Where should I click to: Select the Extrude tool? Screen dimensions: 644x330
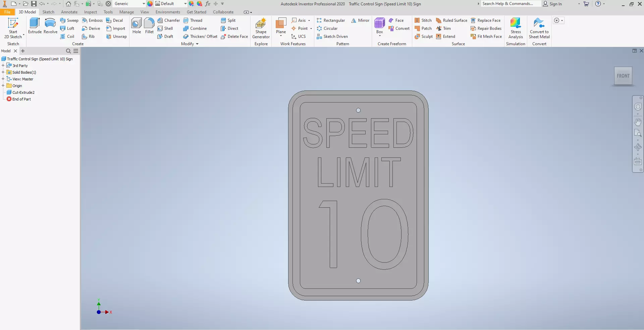click(x=35, y=26)
